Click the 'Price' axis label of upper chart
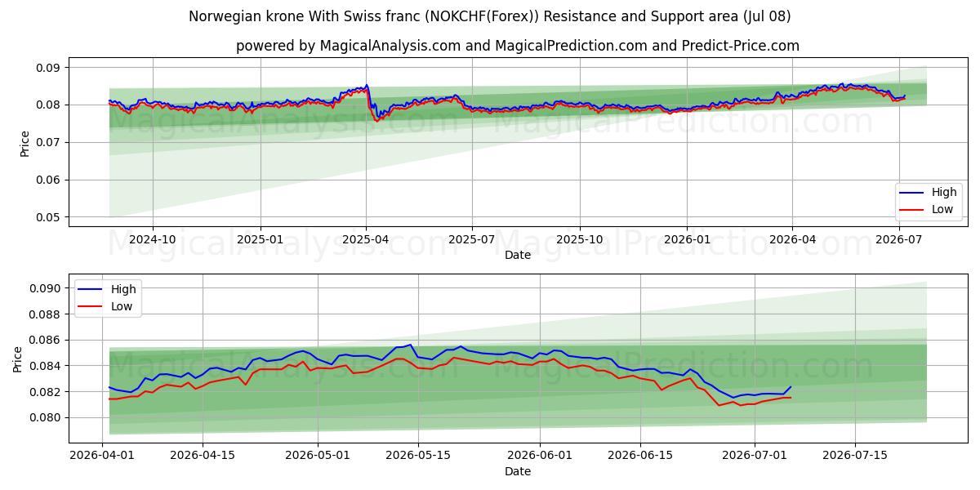The height and width of the screenshot is (490, 980). (x=24, y=143)
